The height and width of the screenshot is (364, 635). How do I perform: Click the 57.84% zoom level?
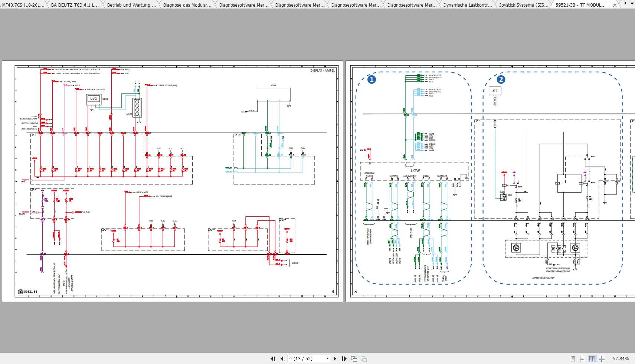click(x=621, y=358)
